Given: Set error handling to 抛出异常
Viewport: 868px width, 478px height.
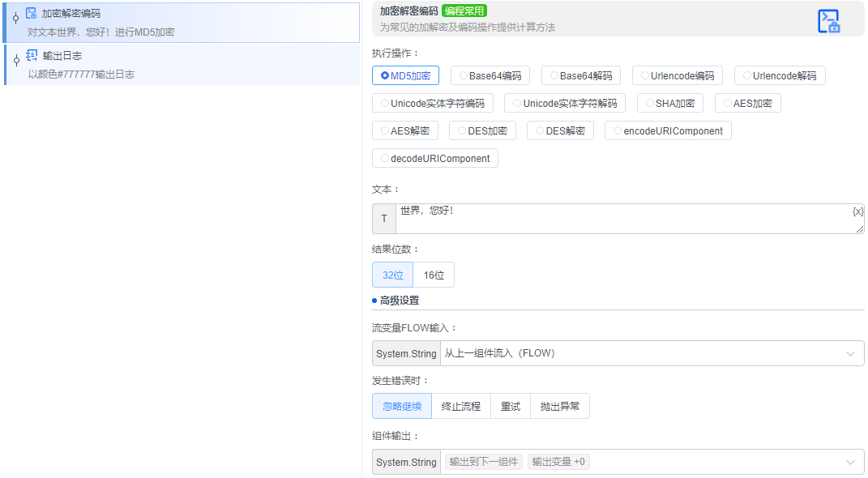Looking at the screenshot, I should tap(560, 406).
